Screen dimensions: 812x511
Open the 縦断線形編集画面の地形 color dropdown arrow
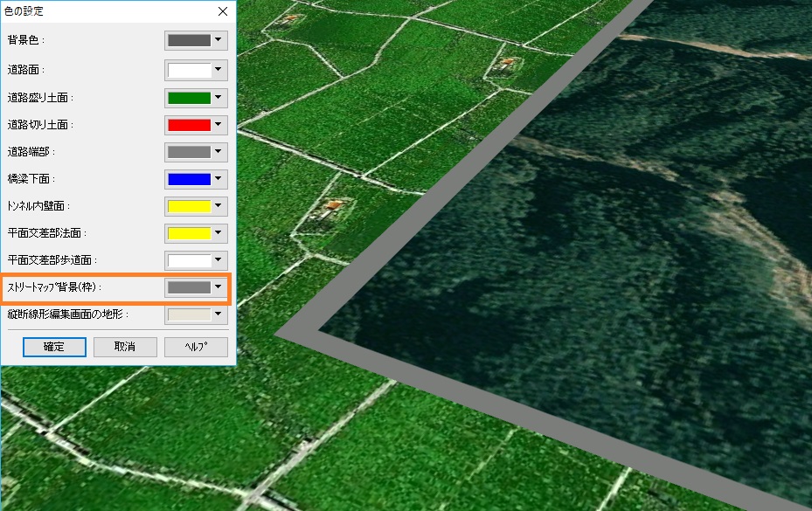pyautogui.click(x=219, y=314)
